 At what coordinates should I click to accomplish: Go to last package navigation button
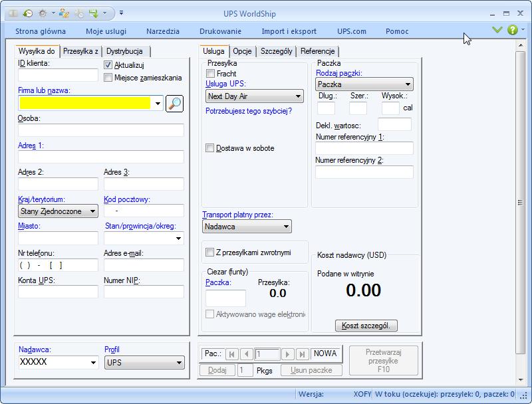point(302,354)
